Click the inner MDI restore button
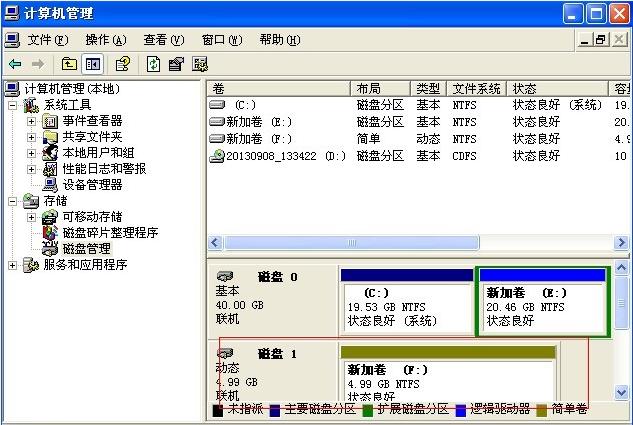Viewport: 633px width, 425px height. coord(601,40)
